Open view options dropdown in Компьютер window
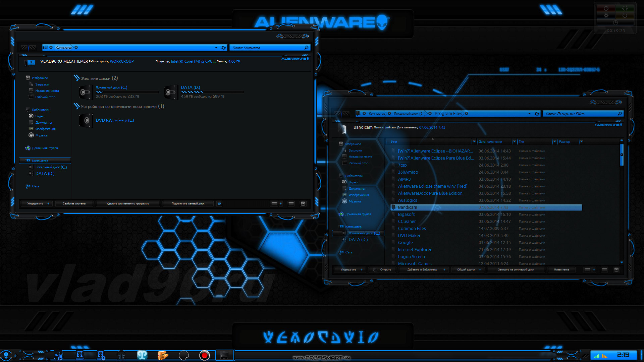The height and width of the screenshot is (362, 644). (x=281, y=203)
